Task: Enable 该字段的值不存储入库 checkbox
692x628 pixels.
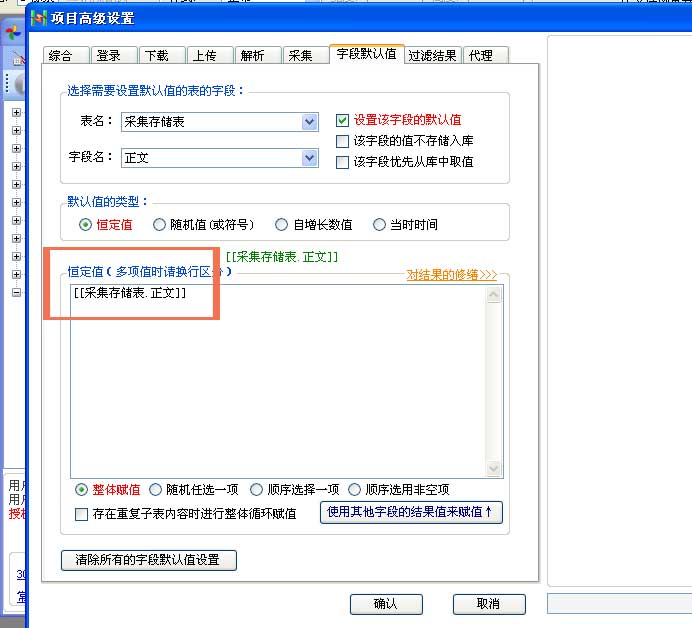Action: click(343, 141)
